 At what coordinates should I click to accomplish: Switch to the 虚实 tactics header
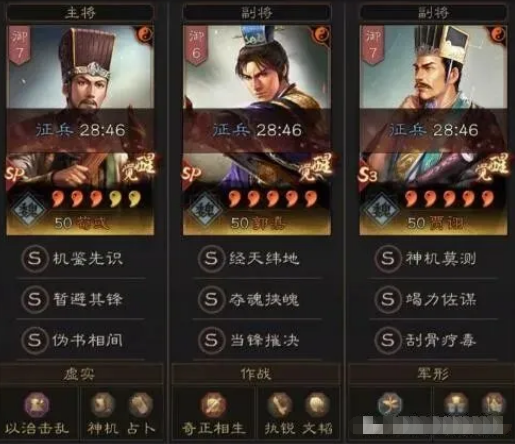coord(80,374)
